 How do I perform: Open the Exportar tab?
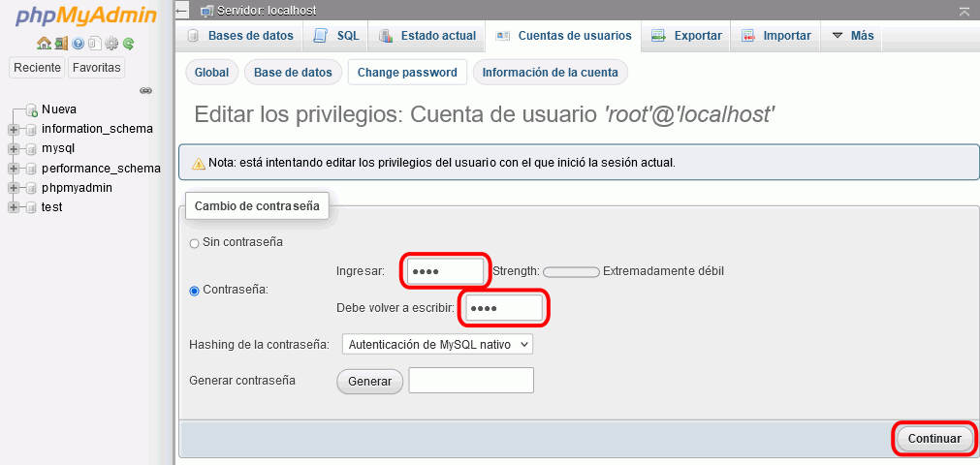[x=686, y=36]
